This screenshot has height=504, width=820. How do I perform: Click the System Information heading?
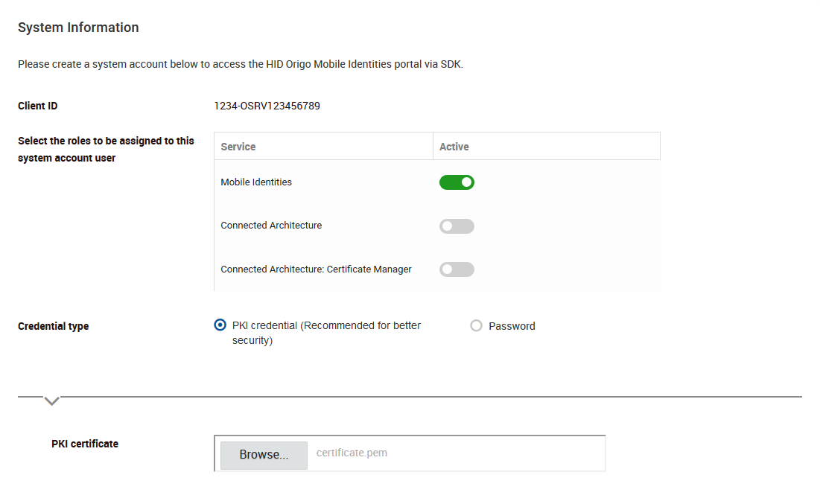tap(78, 27)
